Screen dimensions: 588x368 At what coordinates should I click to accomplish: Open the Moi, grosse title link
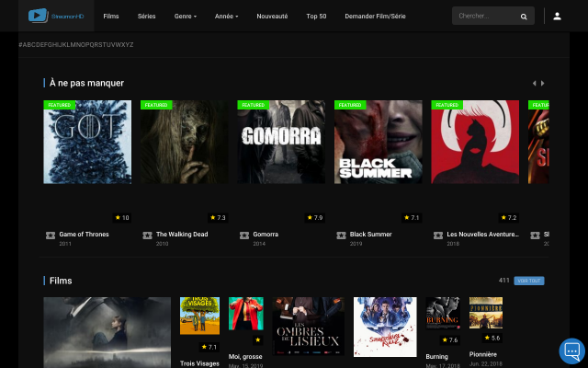point(245,357)
